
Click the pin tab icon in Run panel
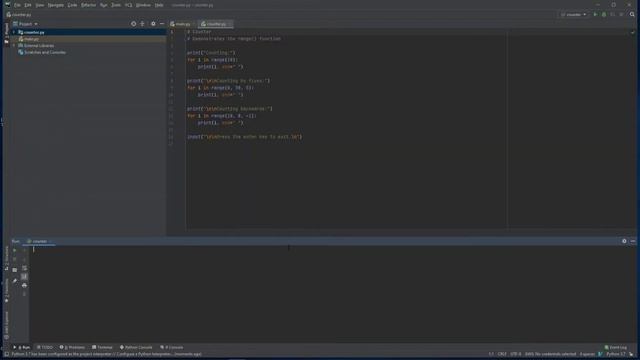pos(15,281)
